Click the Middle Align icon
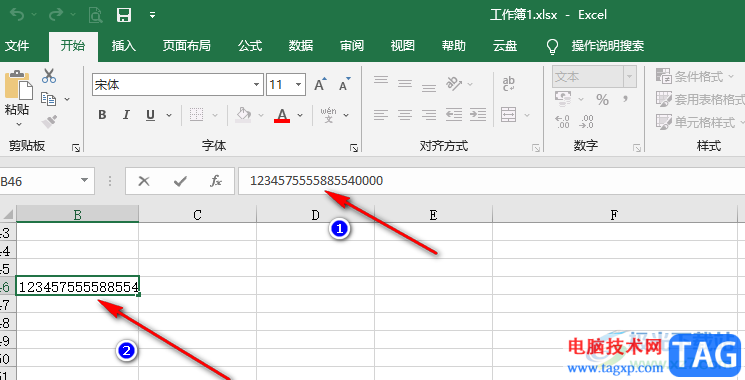 tap(405, 84)
